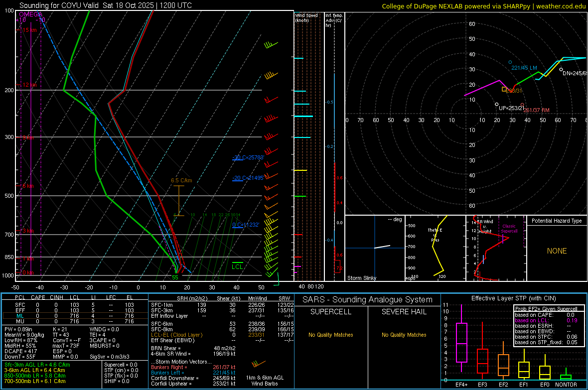Click the magenta 'Classic Supercell' label
The height and width of the screenshot is (390, 588).
click(x=509, y=229)
